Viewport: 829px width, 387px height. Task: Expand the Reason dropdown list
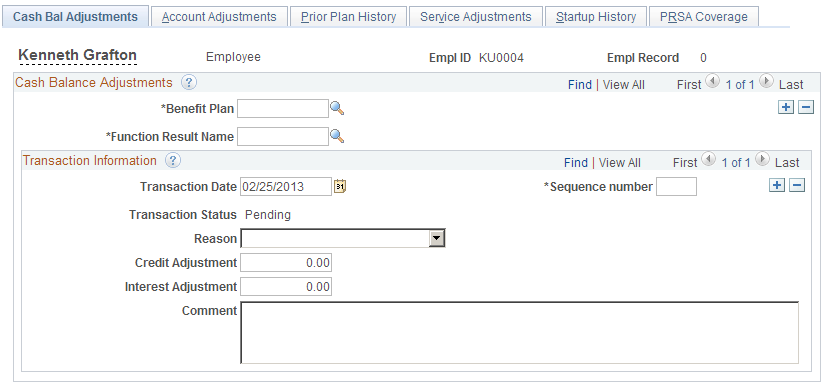coord(436,238)
